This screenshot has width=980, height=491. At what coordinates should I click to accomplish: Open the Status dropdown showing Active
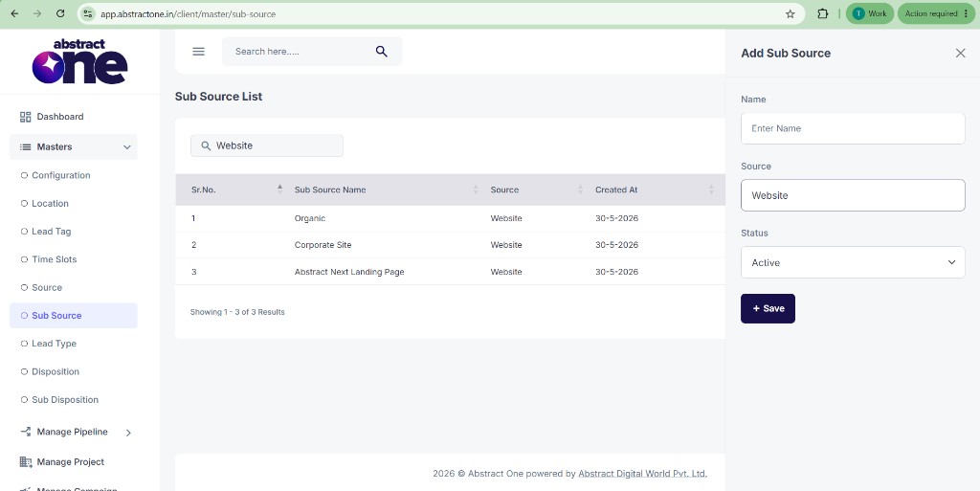(x=853, y=262)
